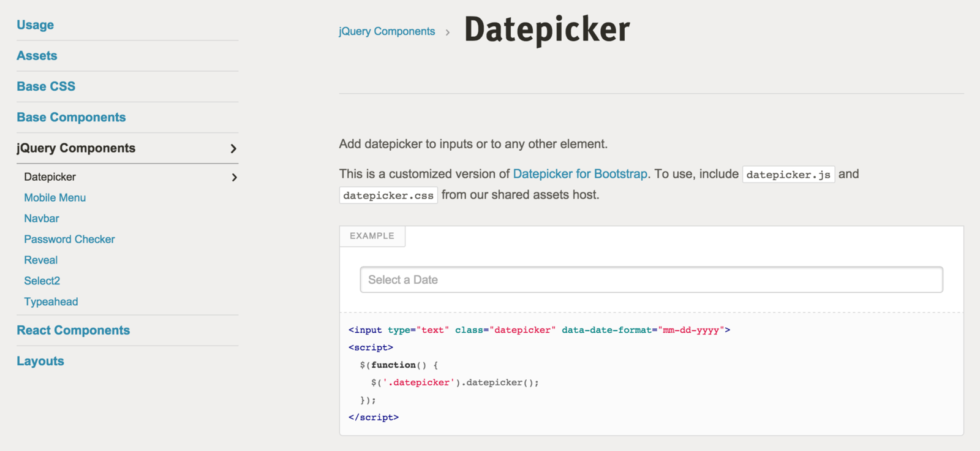The width and height of the screenshot is (980, 451).
Task: Click datepicker.js inline code text
Action: click(x=788, y=175)
